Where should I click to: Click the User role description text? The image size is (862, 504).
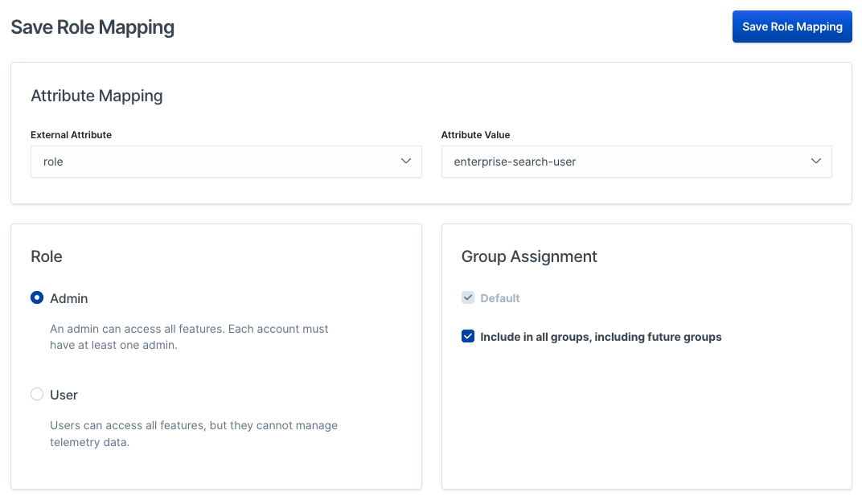pos(193,433)
